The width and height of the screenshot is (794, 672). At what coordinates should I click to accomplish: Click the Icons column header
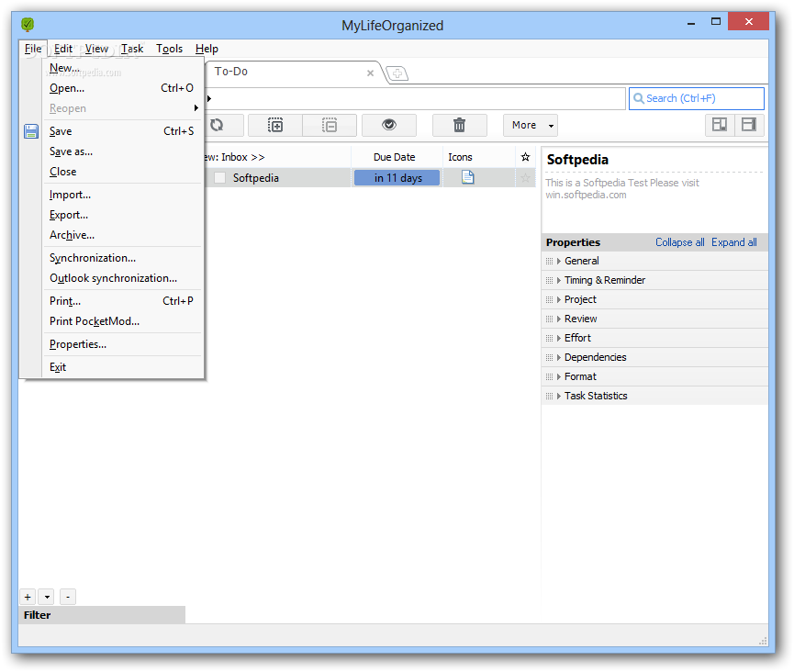[479, 157]
